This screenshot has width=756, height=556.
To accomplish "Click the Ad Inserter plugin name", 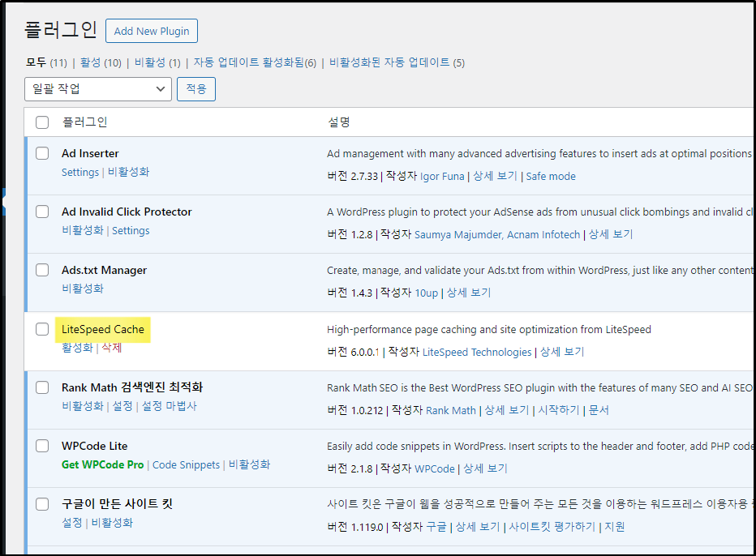I will pos(90,153).
